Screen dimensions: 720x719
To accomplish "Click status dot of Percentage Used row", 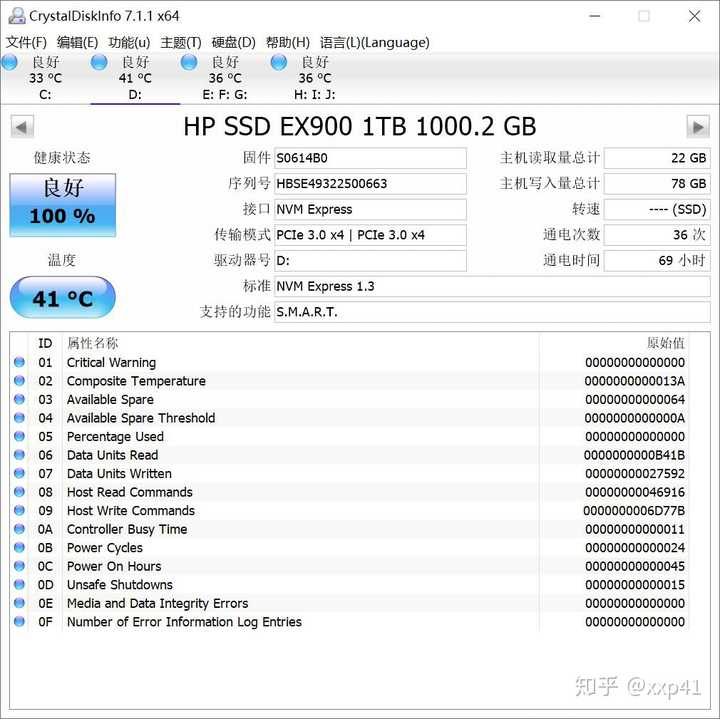I will pyautogui.click(x=19, y=436).
